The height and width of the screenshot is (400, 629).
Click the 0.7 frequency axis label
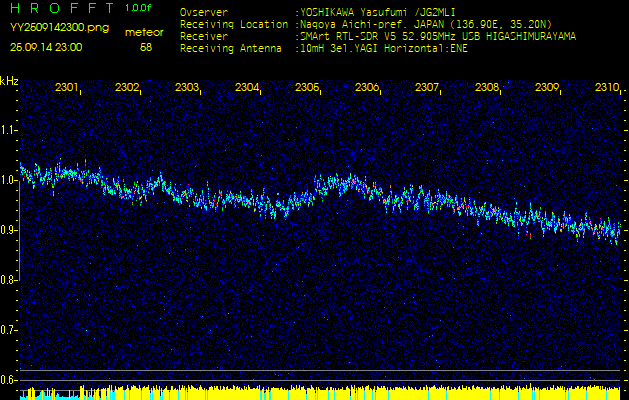(x=9, y=330)
